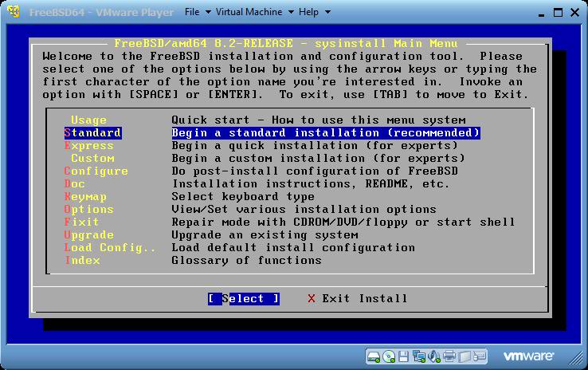Click 'Load default install configuration' description
Viewport: 588px width, 370px height.
293,248
